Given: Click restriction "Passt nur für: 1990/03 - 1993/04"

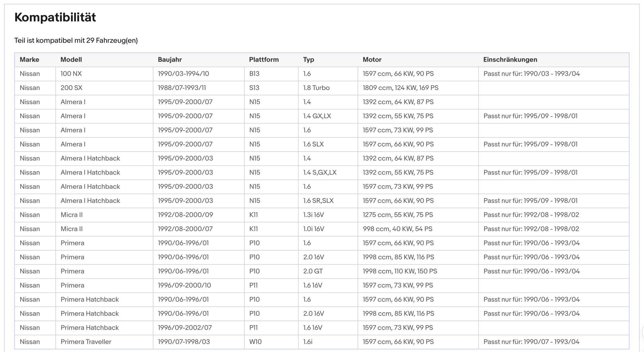Looking at the screenshot, I should point(532,74).
